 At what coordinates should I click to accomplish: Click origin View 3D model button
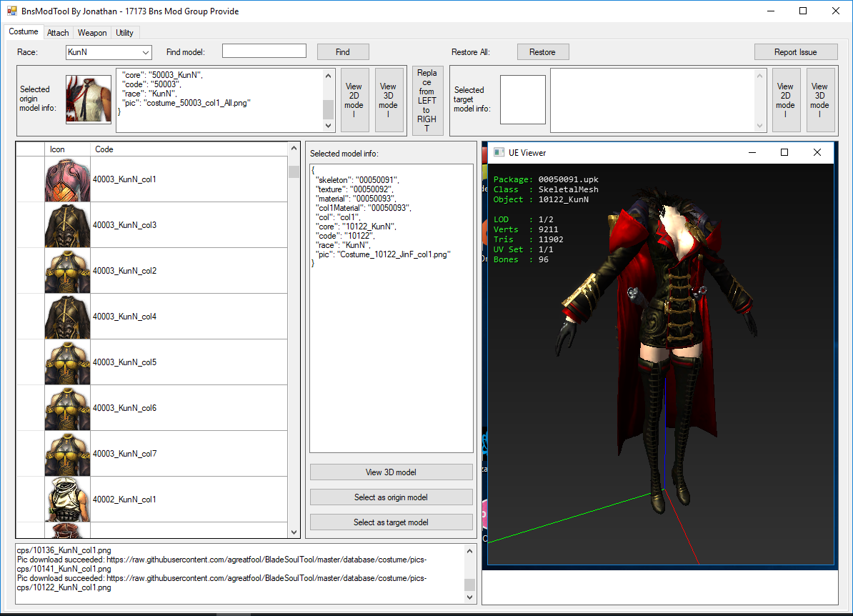(x=389, y=100)
